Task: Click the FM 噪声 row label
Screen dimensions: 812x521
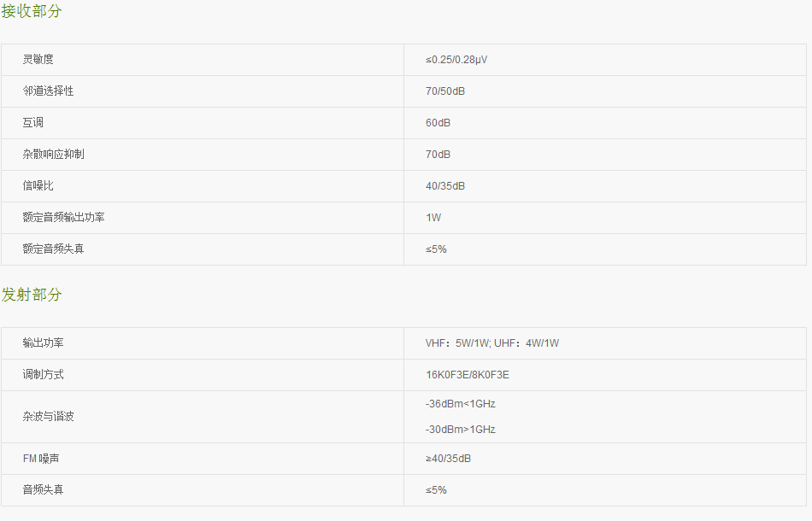Action: pos(41,459)
